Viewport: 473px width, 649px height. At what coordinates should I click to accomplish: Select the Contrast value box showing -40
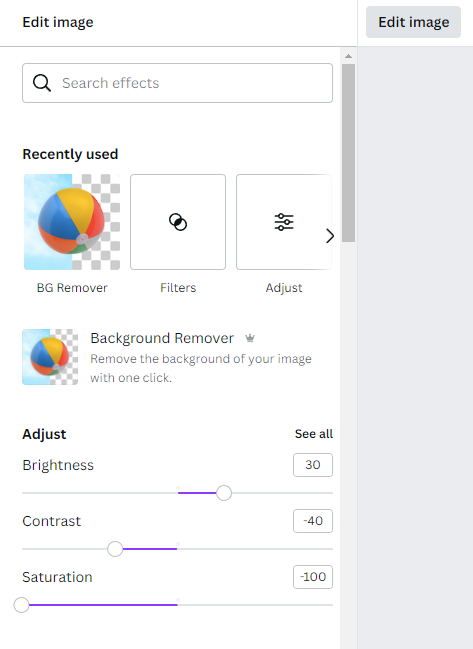point(313,521)
